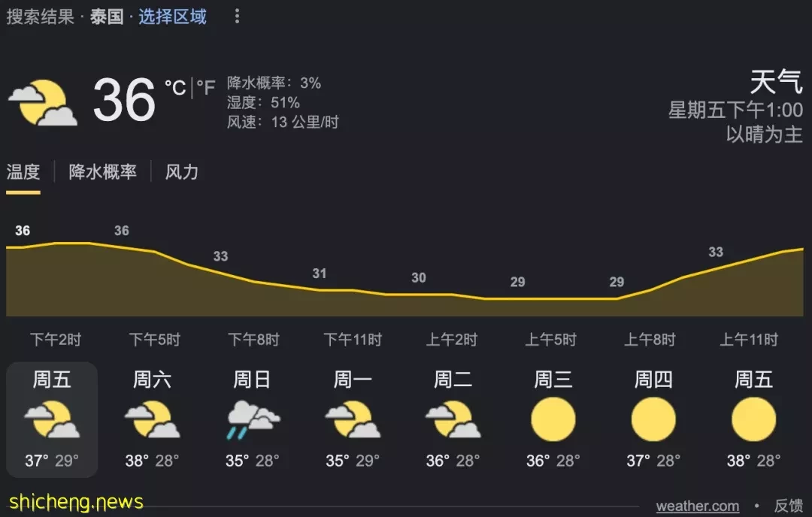
Task: Click the 反馈 feedback link
Action: [x=788, y=506]
